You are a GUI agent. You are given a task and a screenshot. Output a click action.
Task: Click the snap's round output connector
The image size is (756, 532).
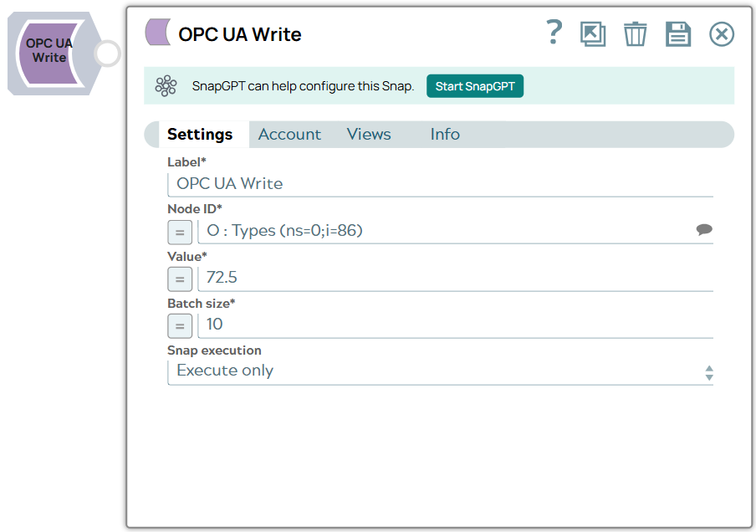[x=106, y=53]
